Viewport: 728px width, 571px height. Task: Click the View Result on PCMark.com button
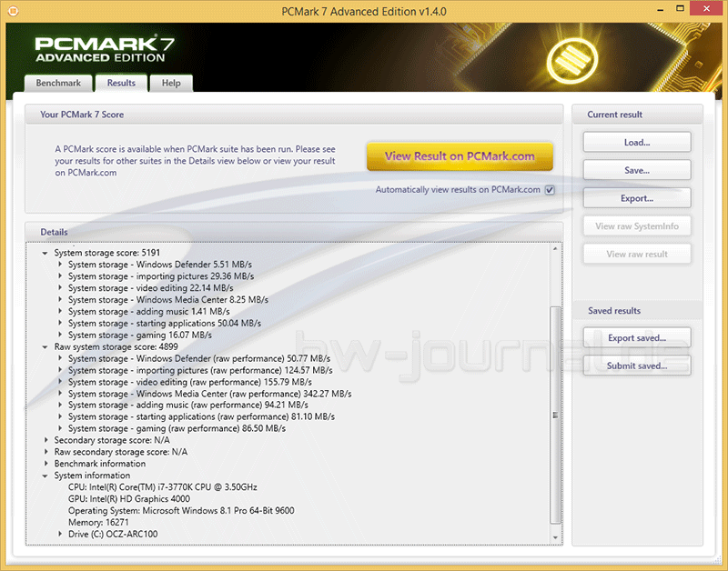[x=460, y=155]
